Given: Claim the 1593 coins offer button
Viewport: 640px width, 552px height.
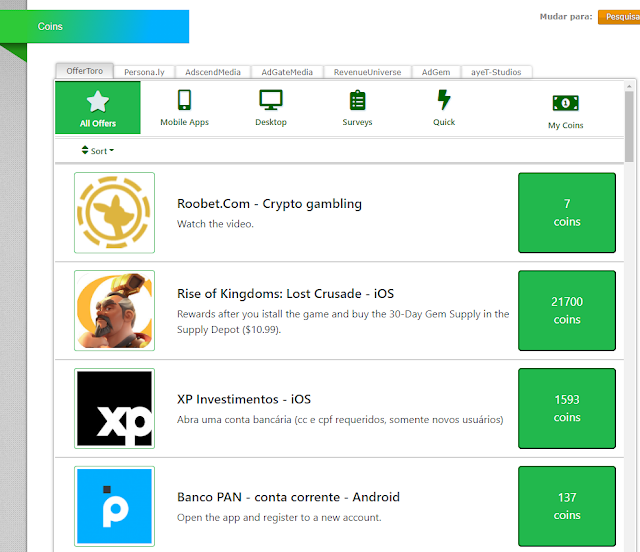Looking at the screenshot, I should point(567,408).
